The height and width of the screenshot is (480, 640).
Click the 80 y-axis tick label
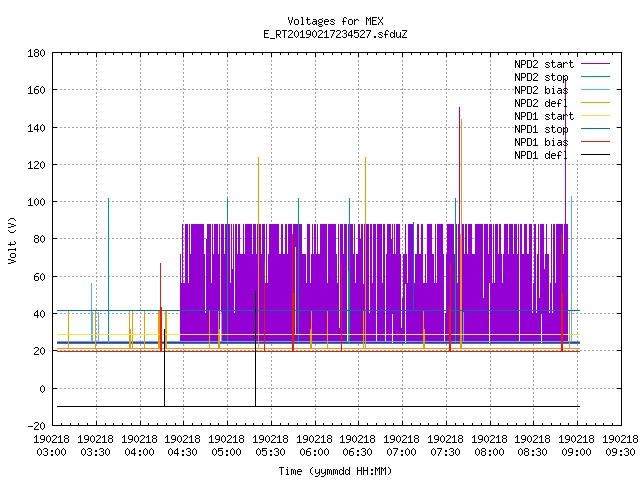(x=39, y=239)
